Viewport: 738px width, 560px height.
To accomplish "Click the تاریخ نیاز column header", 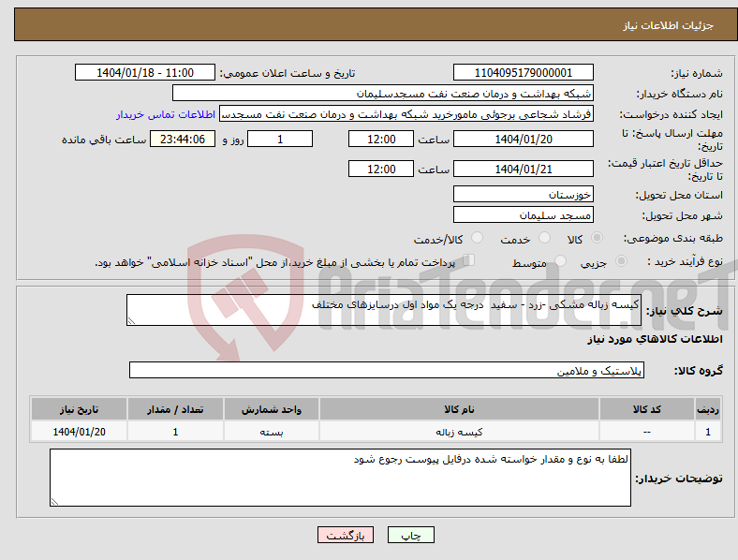I will click(x=79, y=409).
